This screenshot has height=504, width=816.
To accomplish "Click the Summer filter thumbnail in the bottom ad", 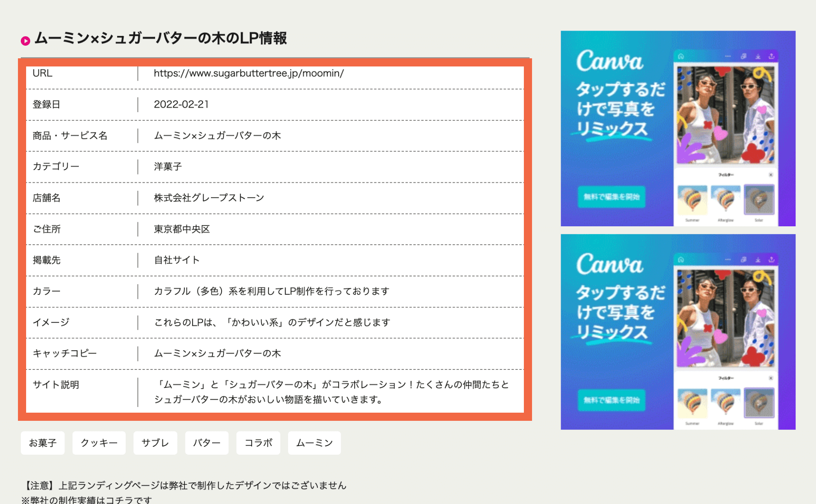I will point(692,403).
